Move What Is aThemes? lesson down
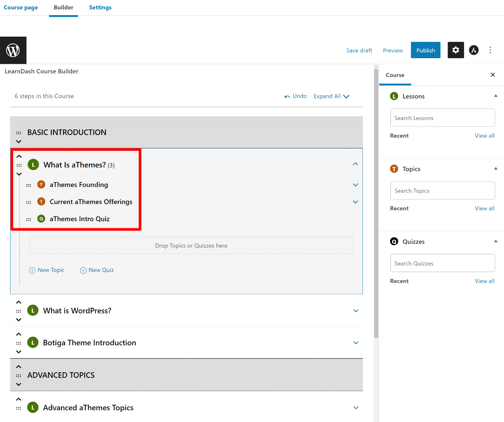 click(x=19, y=174)
